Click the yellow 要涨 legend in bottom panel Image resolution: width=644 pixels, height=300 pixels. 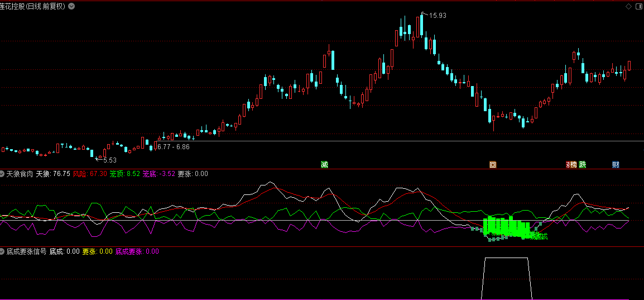tap(97, 251)
